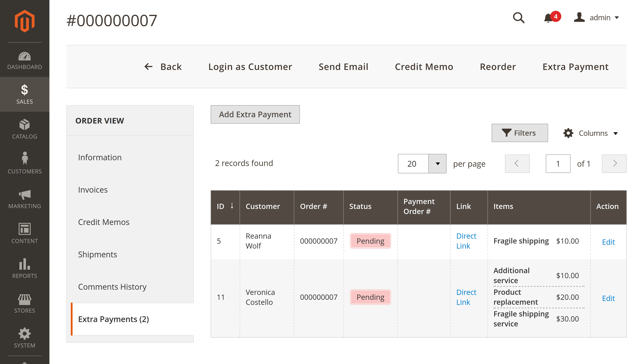The height and width of the screenshot is (364, 635).
Task: Click the Filters button
Action: pos(519,133)
